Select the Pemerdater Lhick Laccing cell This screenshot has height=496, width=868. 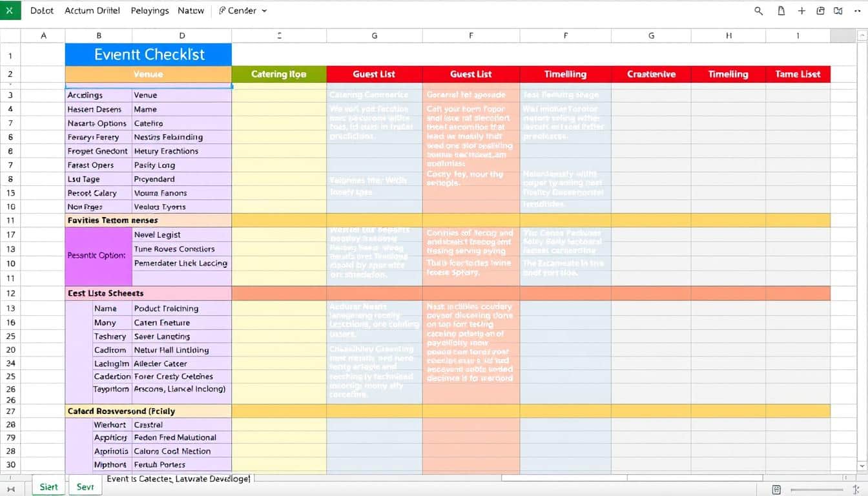click(182, 263)
